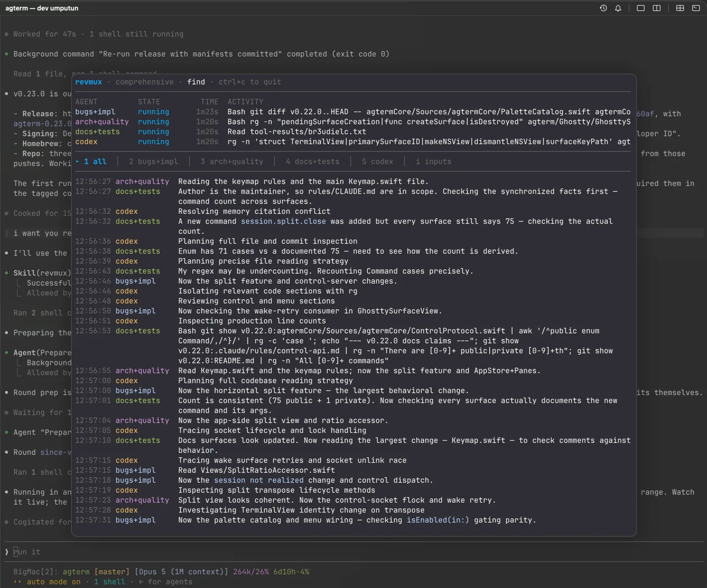Open notifications bell icon
The height and width of the screenshot is (588, 707).
pyautogui.click(x=618, y=8)
